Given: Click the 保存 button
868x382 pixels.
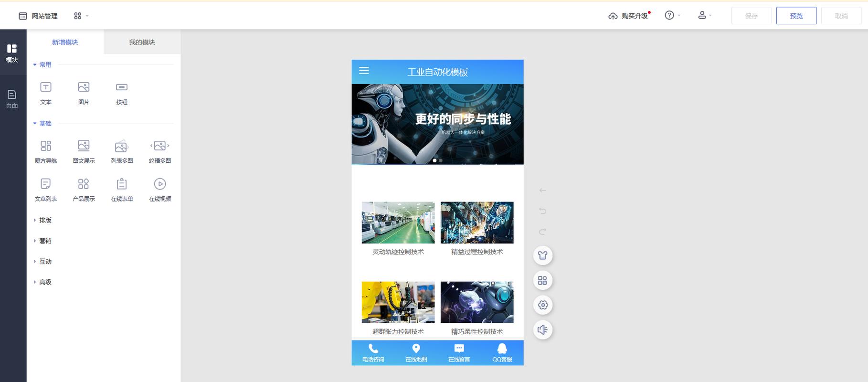Looking at the screenshot, I should pyautogui.click(x=752, y=16).
